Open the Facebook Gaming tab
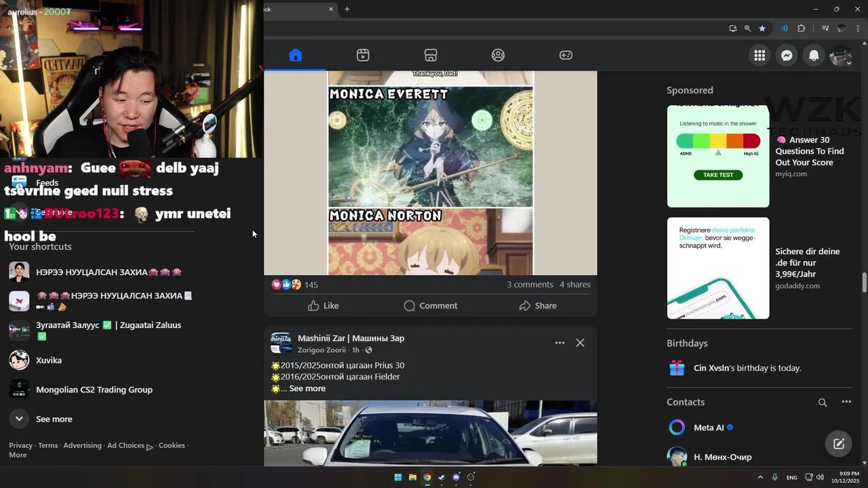Image resolution: width=868 pixels, height=488 pixels. point(566,56)
